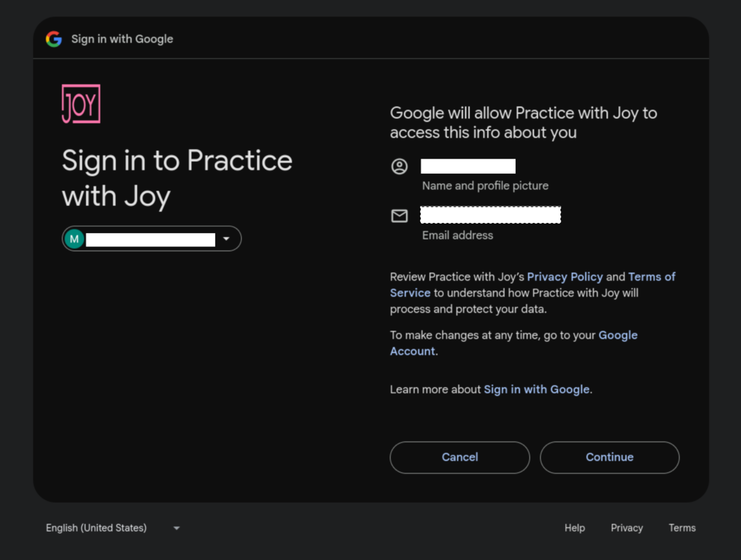Open the Privacy Policy link

coord(565,277)
